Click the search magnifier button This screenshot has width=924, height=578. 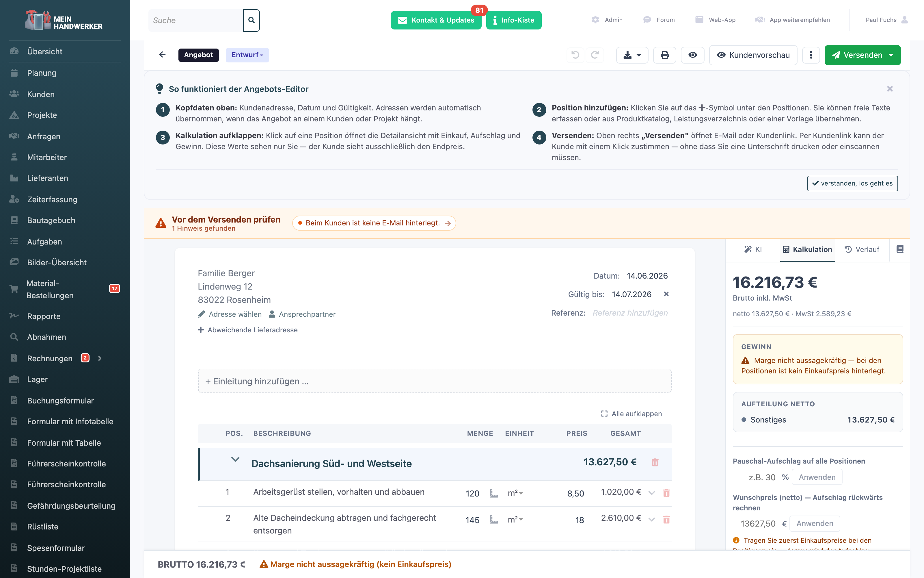[x=251, y=20]
